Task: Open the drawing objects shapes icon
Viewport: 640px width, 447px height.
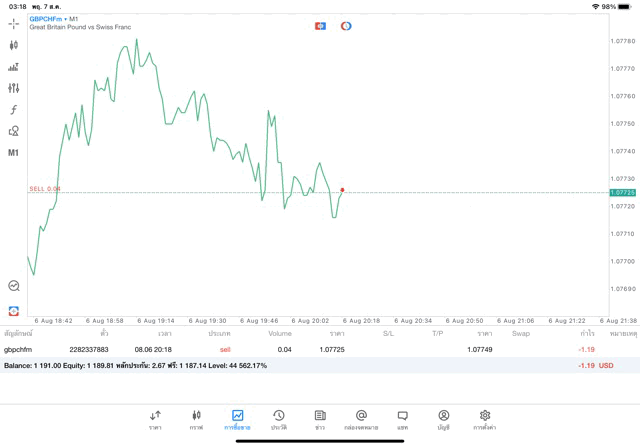Action: (x=13, y=131)
